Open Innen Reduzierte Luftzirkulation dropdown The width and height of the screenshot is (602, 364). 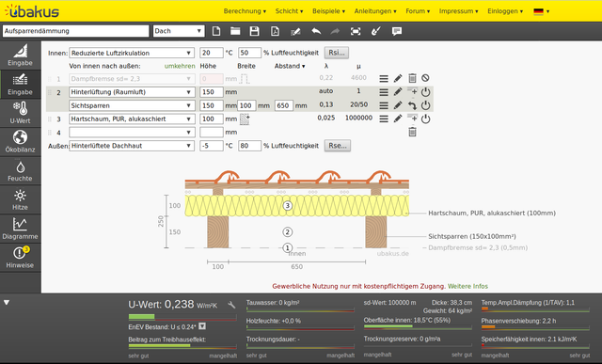132,53
